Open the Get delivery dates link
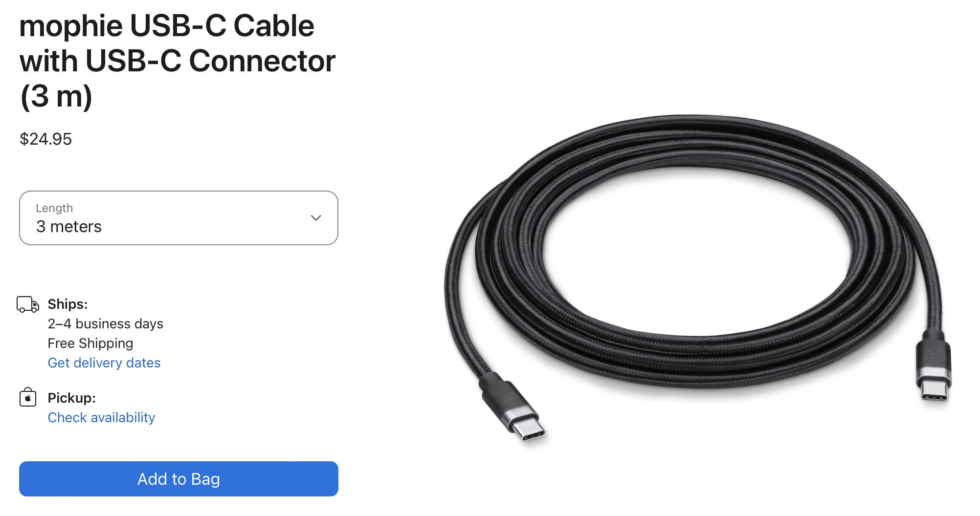Screen dimensions: 980x516 pos(104,363)
